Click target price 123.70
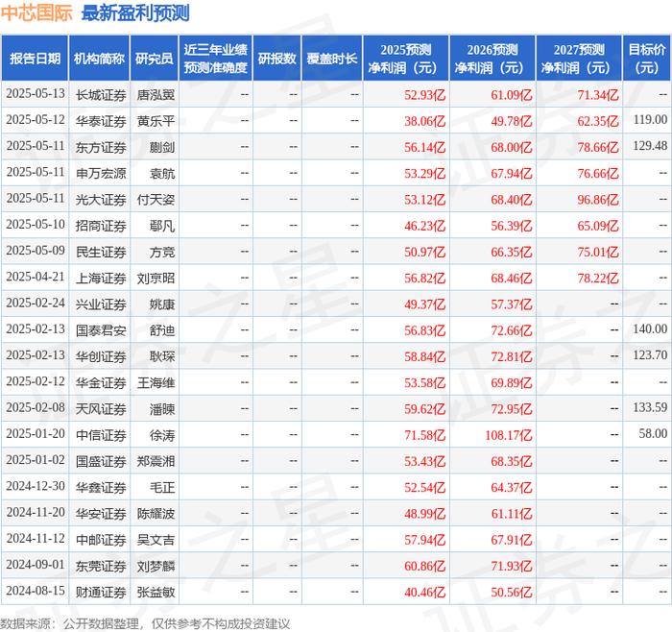The image size is (672, 632). pos(650,355)
